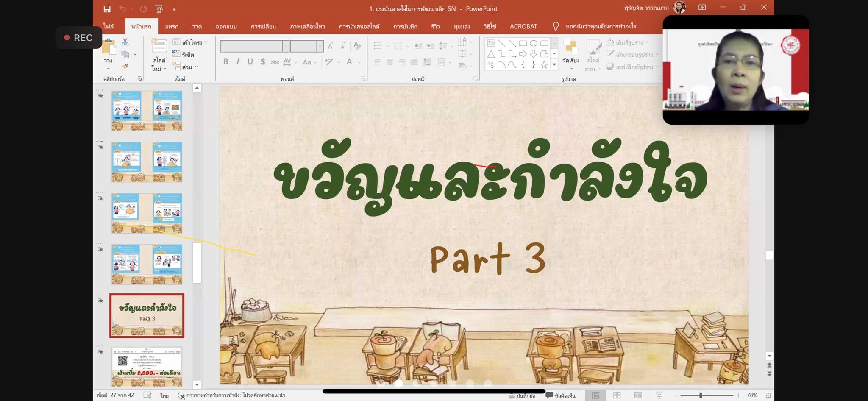Click the Comments (ข้อคิดเห็น) button
The image size is (868, 401).
click(x=561, y=395)
